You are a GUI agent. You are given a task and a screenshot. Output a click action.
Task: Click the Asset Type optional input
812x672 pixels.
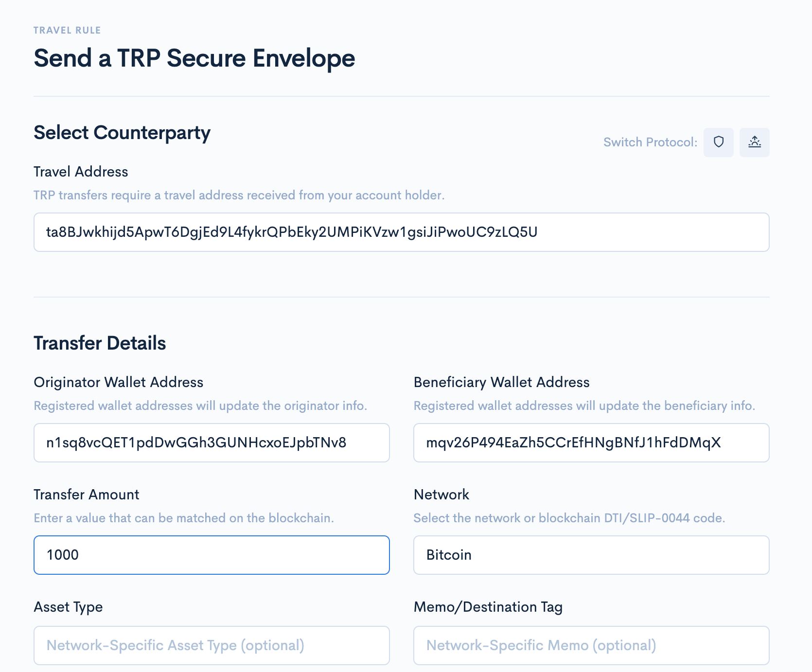pos(212,645)
